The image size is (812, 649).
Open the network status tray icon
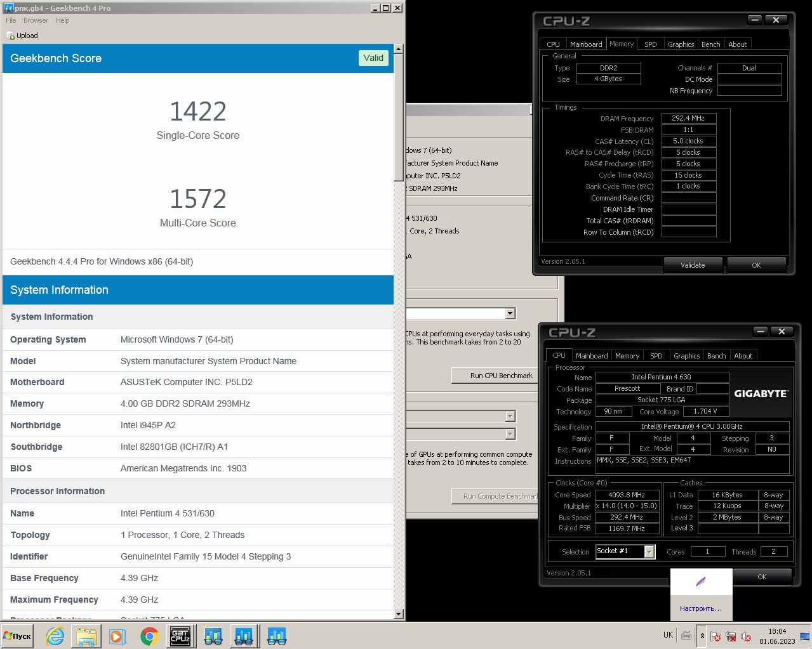[x=731, y=636]
